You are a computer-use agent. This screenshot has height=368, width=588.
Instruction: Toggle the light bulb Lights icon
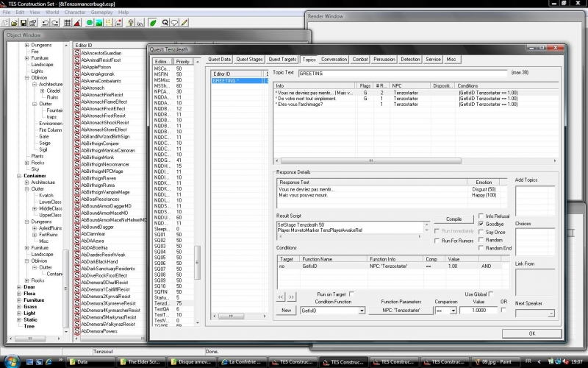point(131,23)
